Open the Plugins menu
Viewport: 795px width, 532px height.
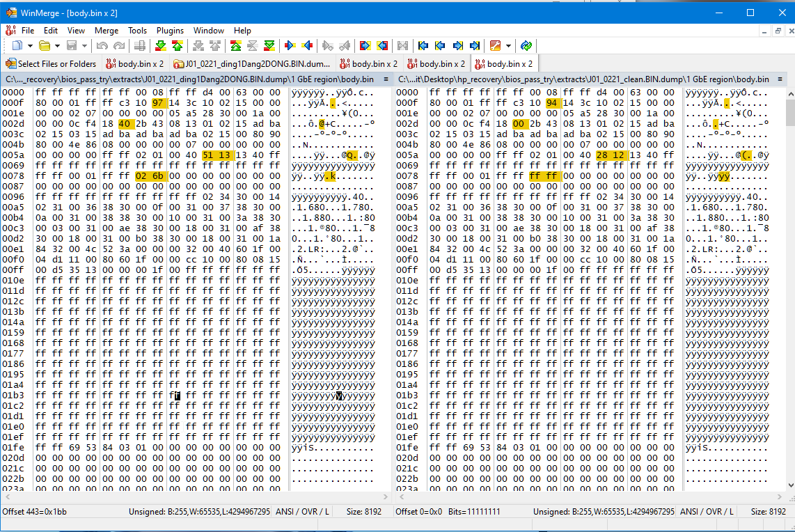[x=170, y=31]
